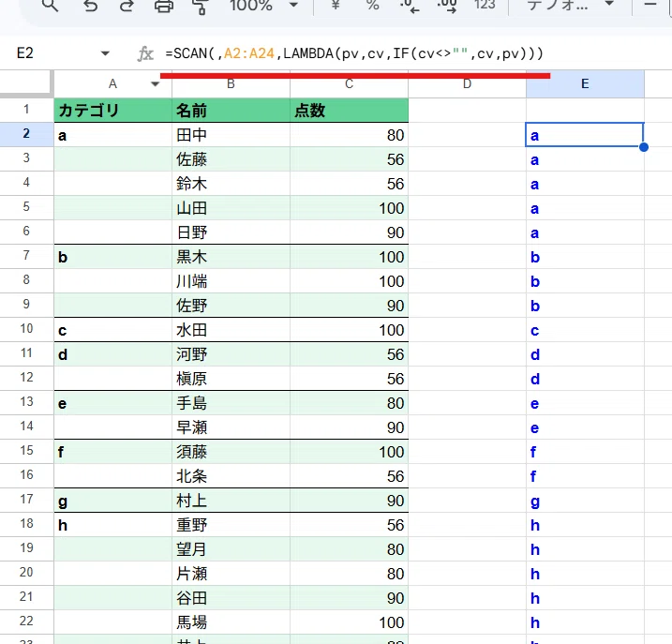Undo the last action

click(90, 5)
